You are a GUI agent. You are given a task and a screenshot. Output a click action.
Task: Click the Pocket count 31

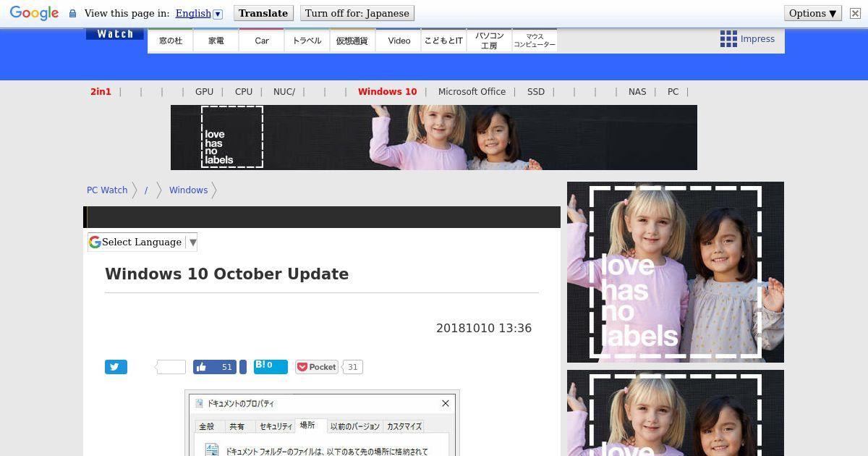pos(352,367)
